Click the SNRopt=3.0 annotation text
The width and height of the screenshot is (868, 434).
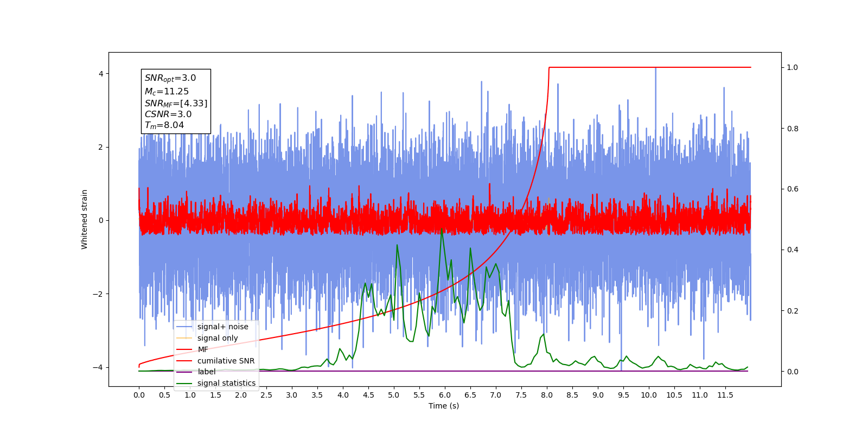point(170,78)
